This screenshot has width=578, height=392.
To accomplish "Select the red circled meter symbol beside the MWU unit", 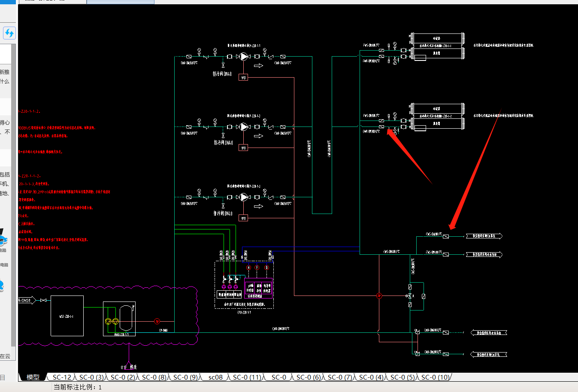I will point(157,321).
